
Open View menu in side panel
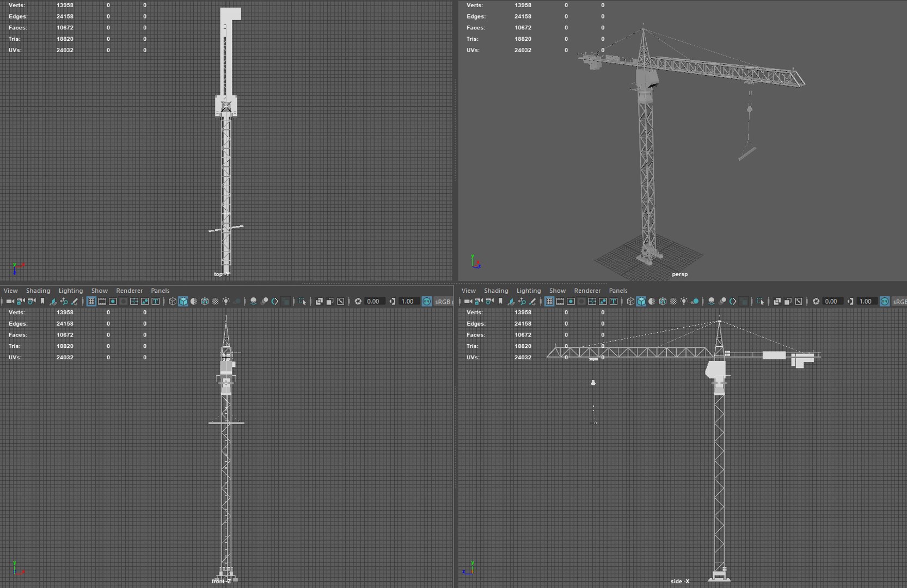click(468, 291)
